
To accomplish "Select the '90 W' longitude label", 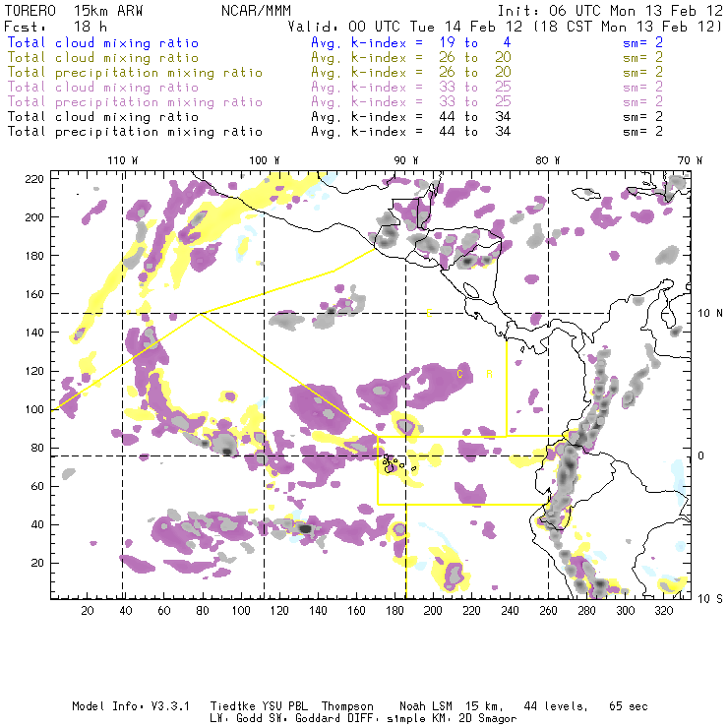I will [x=406, y=160].
